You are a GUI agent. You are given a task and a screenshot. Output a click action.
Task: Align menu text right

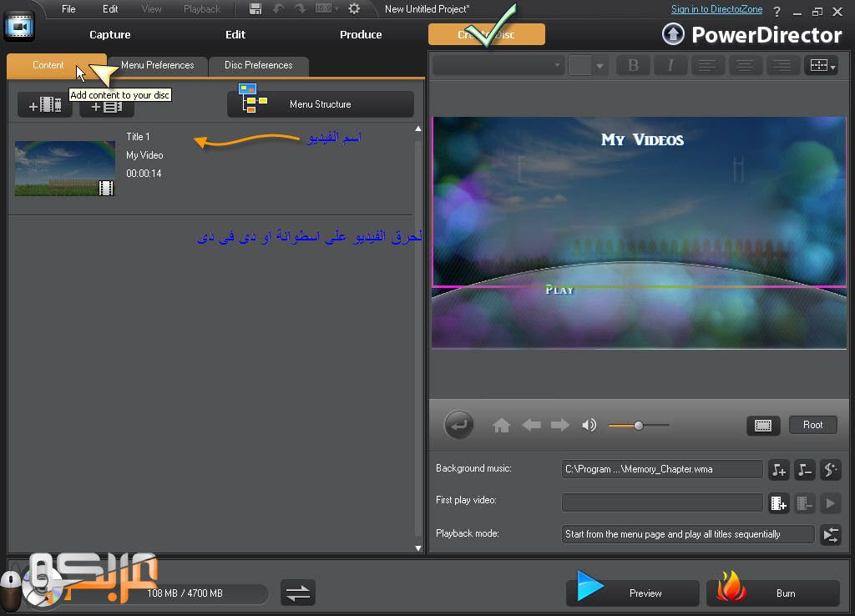[782, 66]
